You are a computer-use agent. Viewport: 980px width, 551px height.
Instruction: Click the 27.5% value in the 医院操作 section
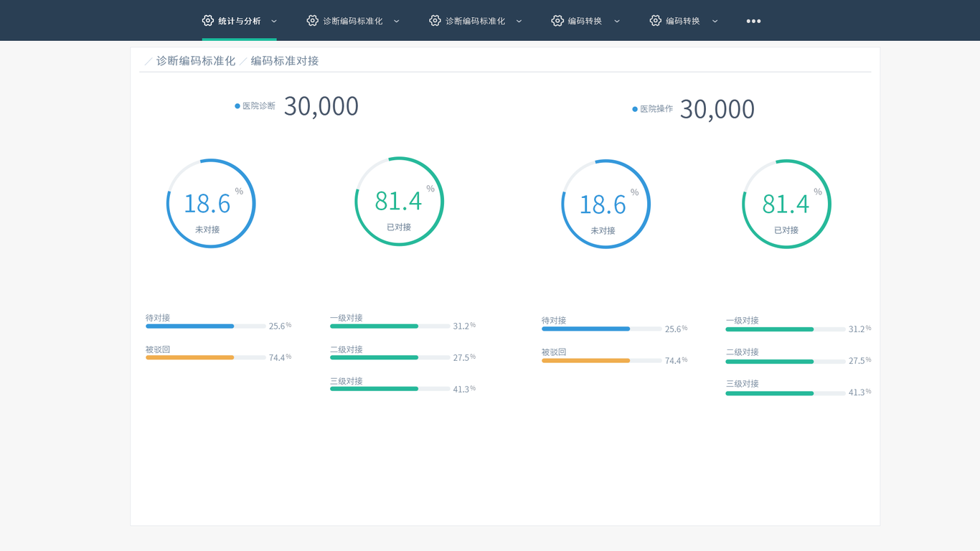pos(859,361)
